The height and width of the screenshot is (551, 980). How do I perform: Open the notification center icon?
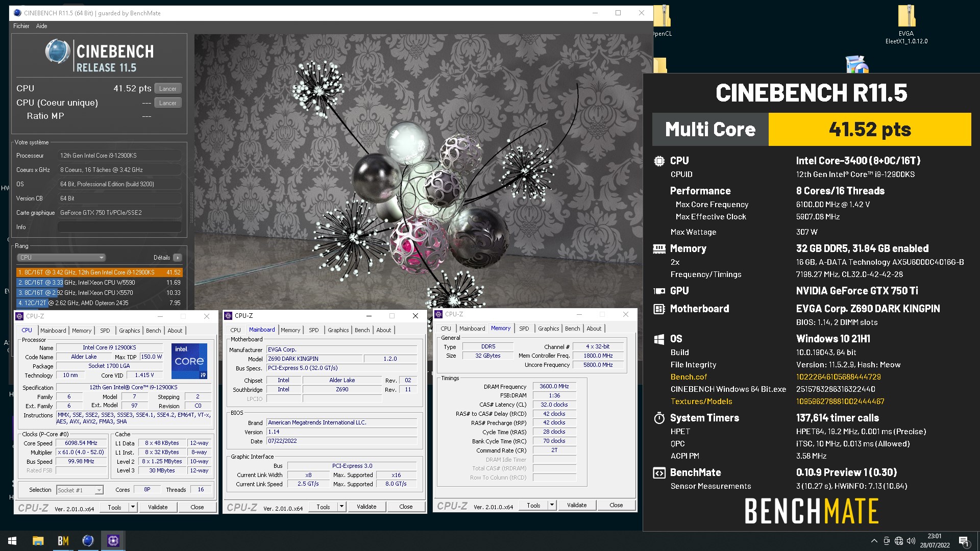coord(964,541)
